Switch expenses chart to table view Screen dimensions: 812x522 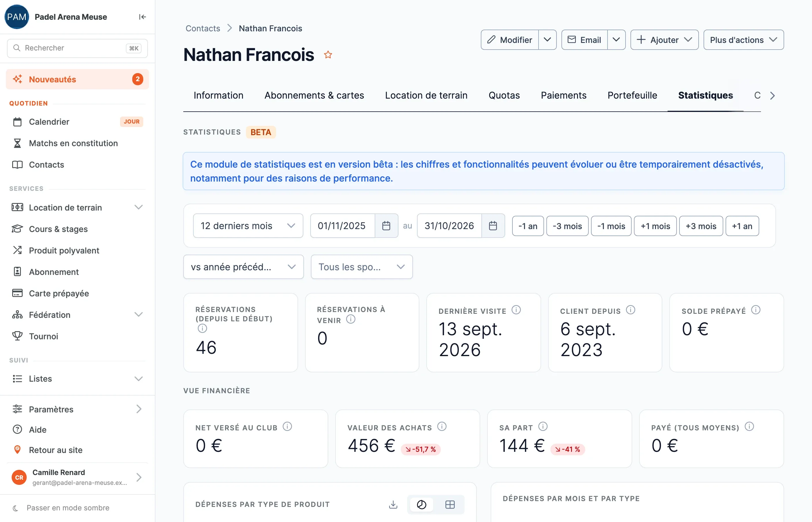tap(450, 504)
